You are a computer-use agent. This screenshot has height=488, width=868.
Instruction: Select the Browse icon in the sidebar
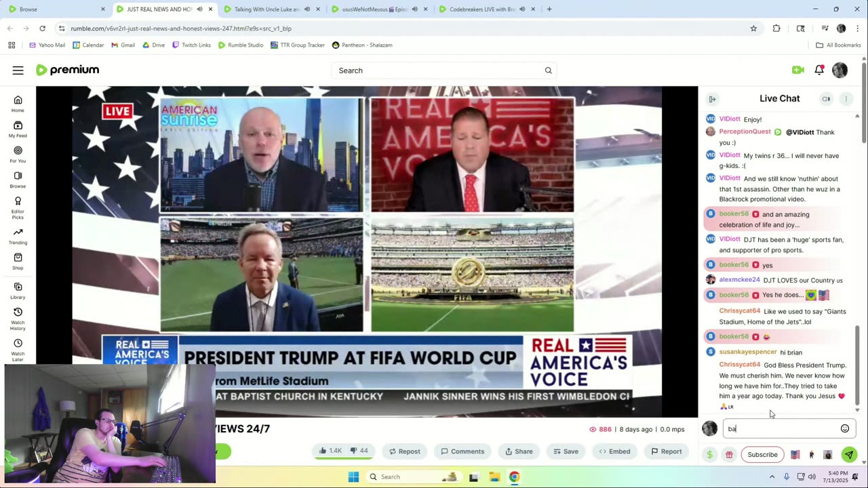tap(18, 180)
